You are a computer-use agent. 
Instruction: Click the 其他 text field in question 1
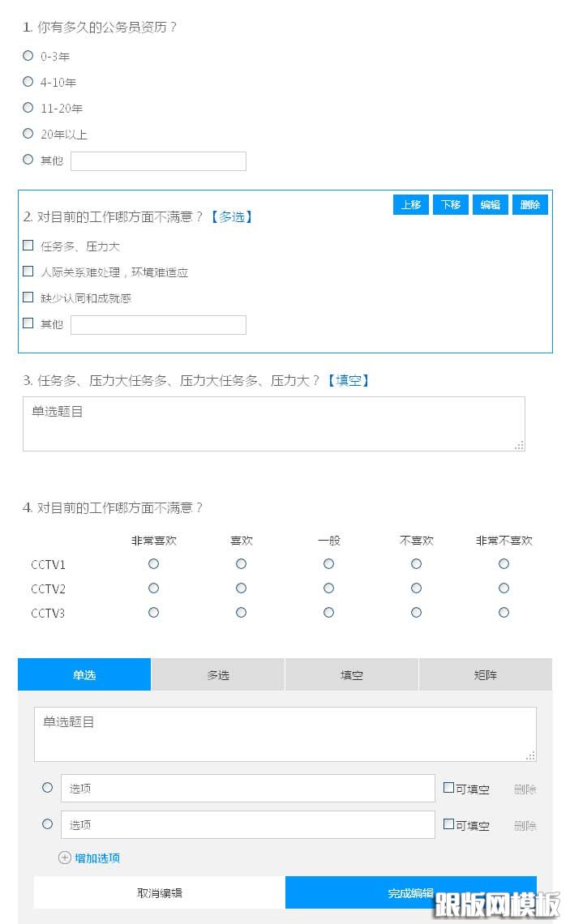click(158, 161)
